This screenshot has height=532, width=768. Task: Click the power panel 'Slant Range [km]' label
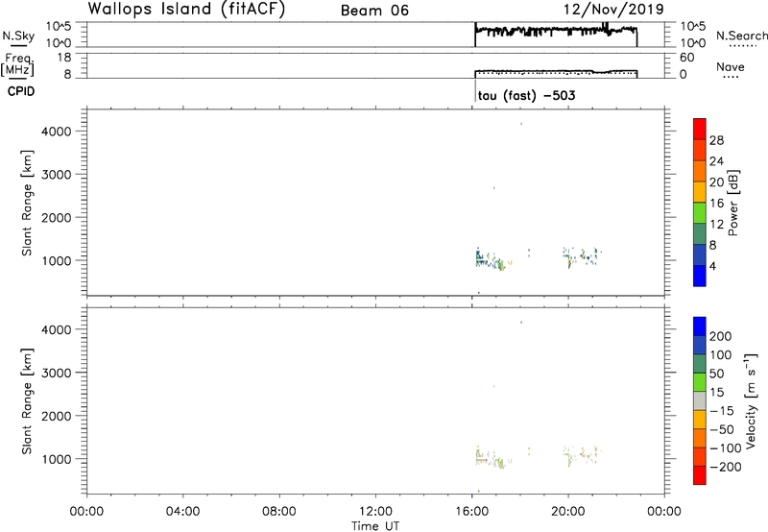coord(27,203)
